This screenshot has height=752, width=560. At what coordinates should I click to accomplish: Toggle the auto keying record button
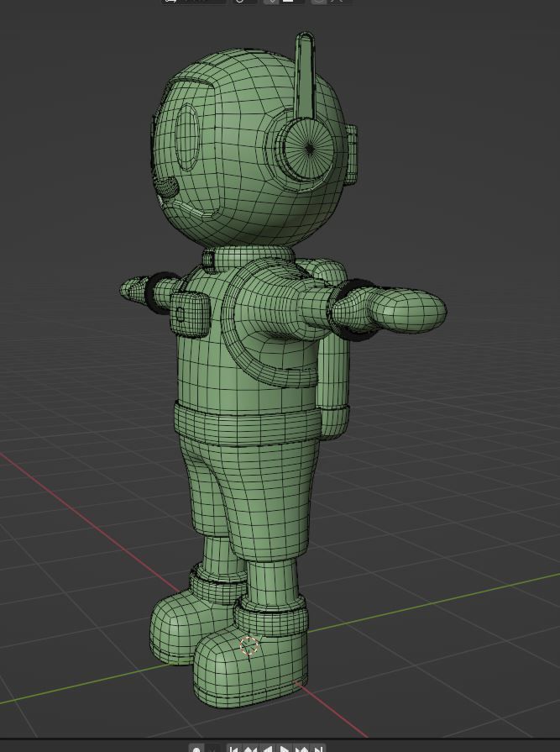(x=196, y=749)
